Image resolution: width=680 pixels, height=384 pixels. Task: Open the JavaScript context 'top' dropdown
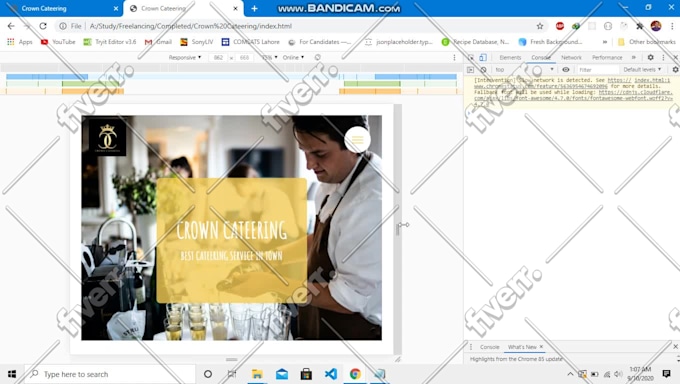(524, 69)
